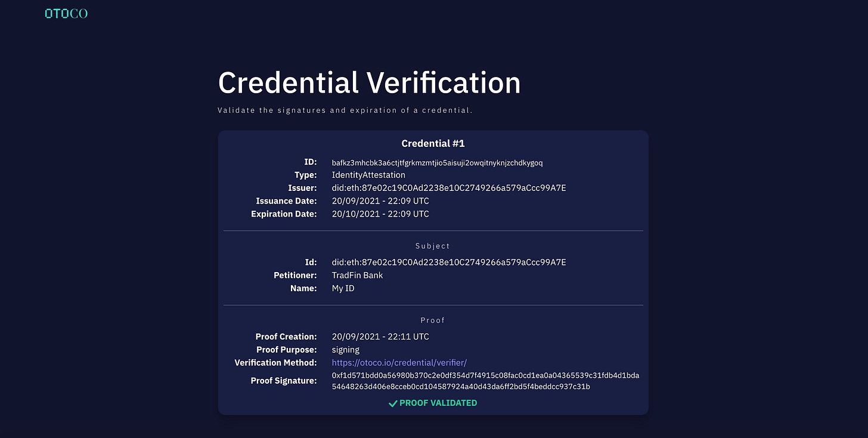This screenshot has width=868, height=438.
Task: Open the otoco.io credential verifier link
Action: [399, 363]
